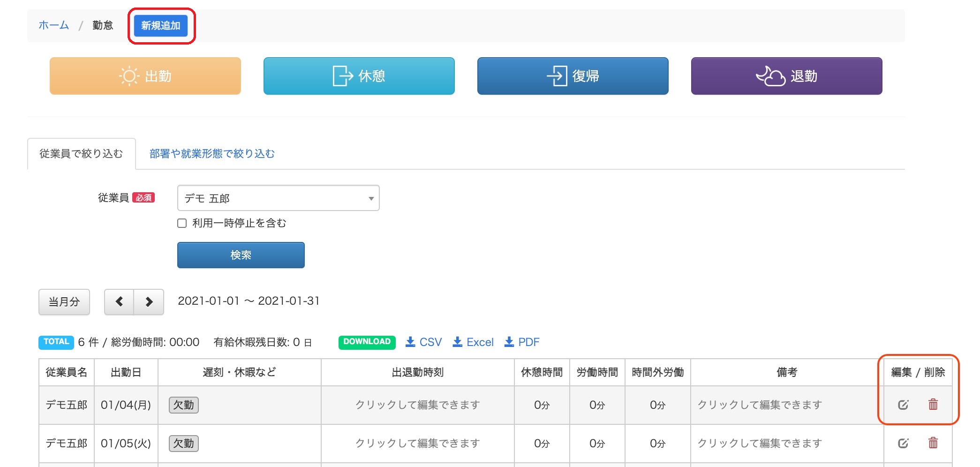The height and width of the screenshot is (467, 980).
Task: Click the TOTAL badge
Action: (x=56, y=342)
